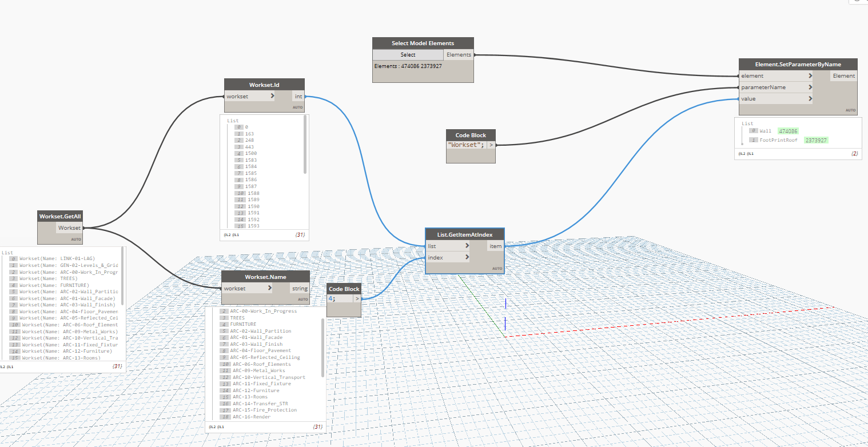Click FURNITURE in the Workset.Name preview list
Image resolution: width=868 pixels, height=447 pixels.
click(x=245, y=324)
